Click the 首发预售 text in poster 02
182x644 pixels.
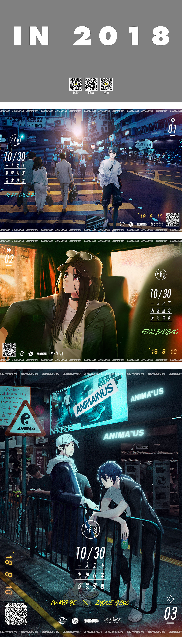tap(161, 318)
